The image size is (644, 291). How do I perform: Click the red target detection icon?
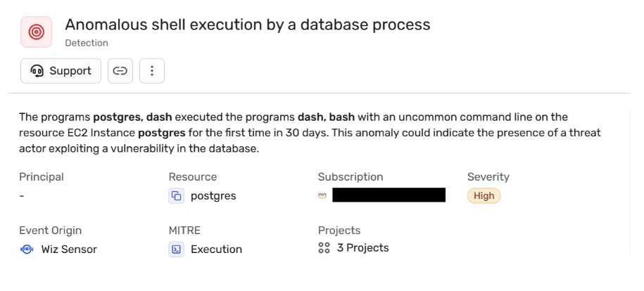point(36,32)
